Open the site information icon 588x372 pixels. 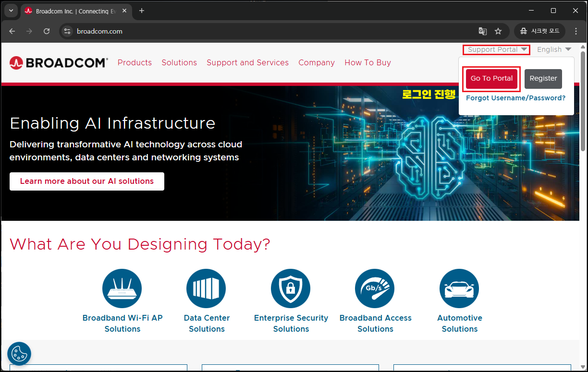[67, 31]
